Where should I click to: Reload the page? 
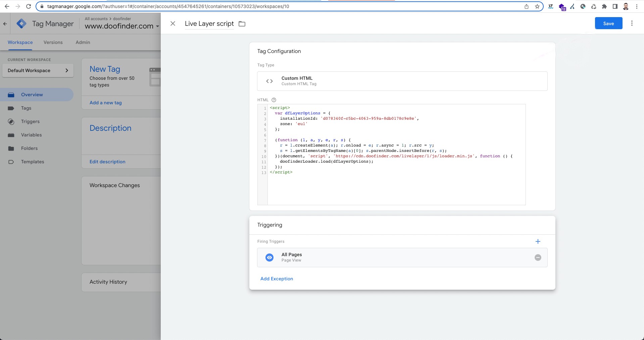pyautogui.click(x=29, y=6)
